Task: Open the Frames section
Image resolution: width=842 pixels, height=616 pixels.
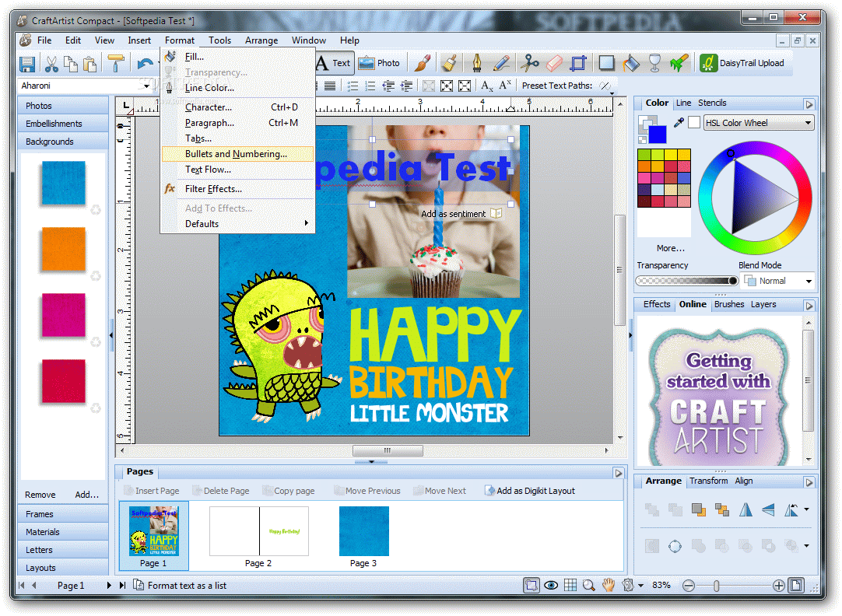Action: click(x=63, y=514)
